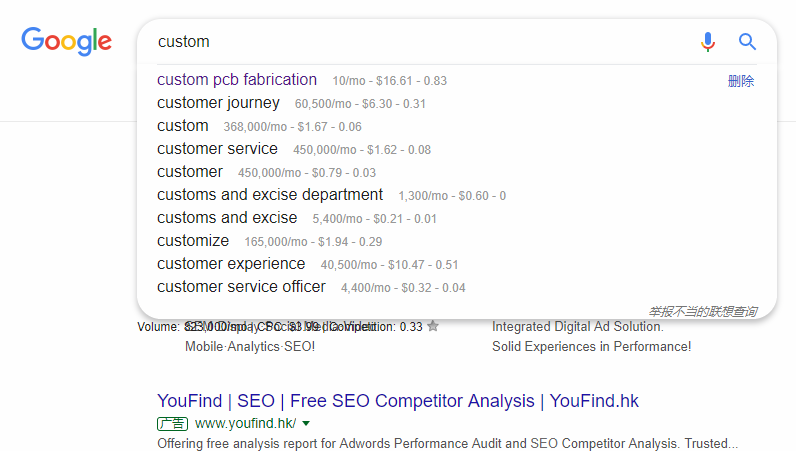Click the 删除 remove suggestion link
Screen dimensions: 796x451
pos(741,81)
